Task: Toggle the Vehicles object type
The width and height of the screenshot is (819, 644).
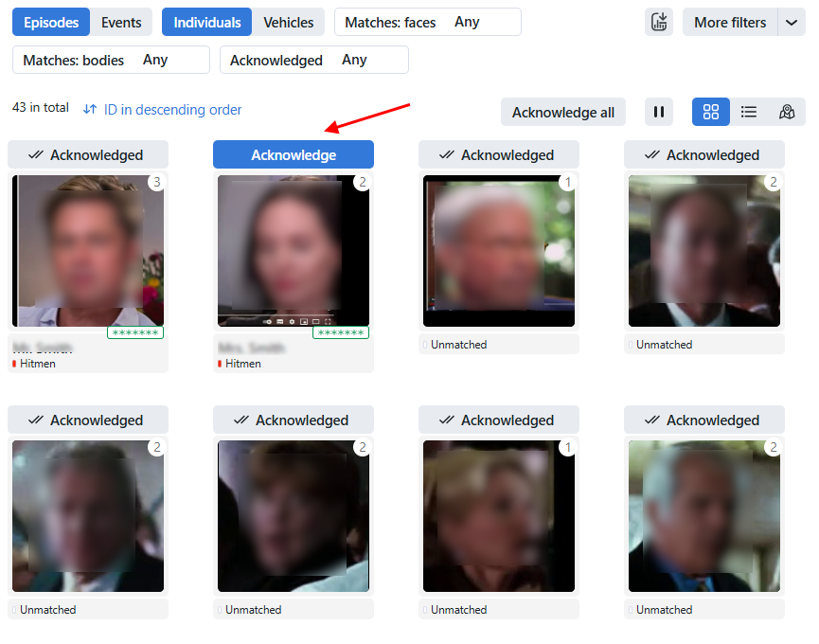Action: tap(288, 23)
